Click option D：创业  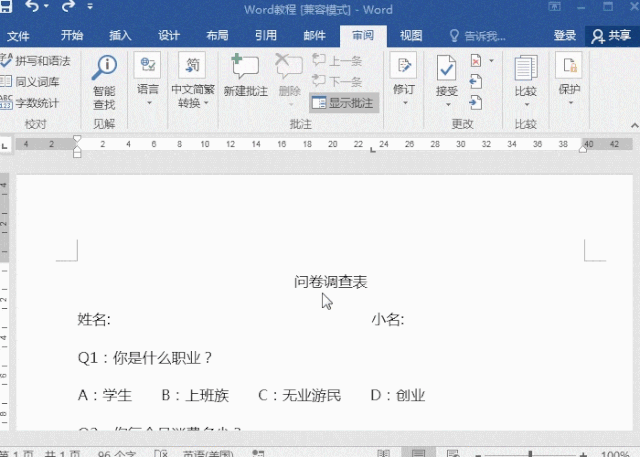click(398, 395)
